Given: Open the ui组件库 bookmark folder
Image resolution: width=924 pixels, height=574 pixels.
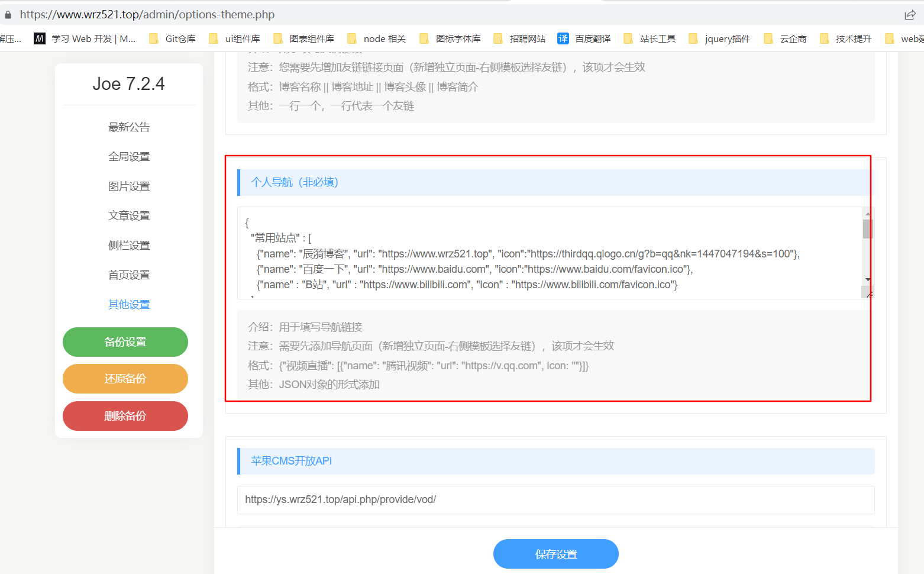Looking at the screenshot, I should coord(234,38).
